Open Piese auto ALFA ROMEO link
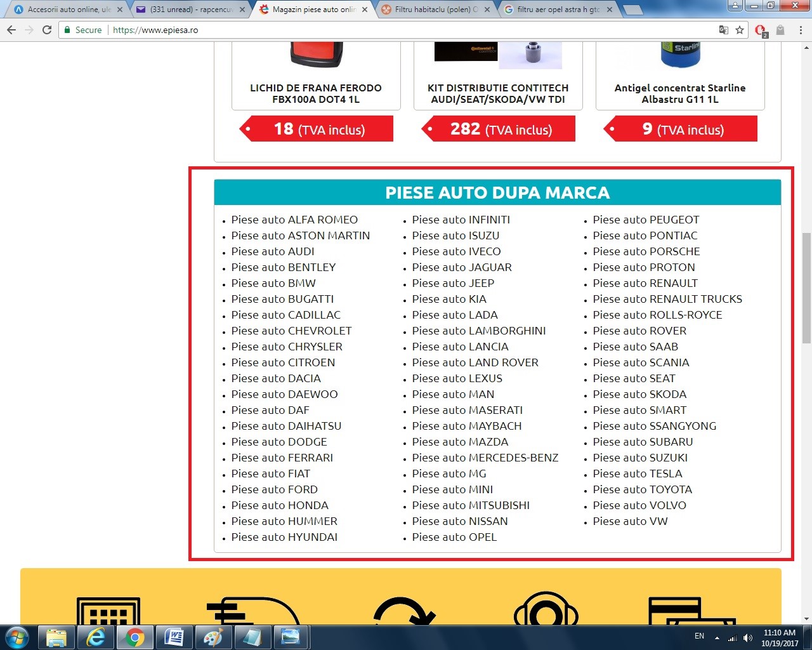This screenshot has height=650, width=812. [x=294, y=220]
